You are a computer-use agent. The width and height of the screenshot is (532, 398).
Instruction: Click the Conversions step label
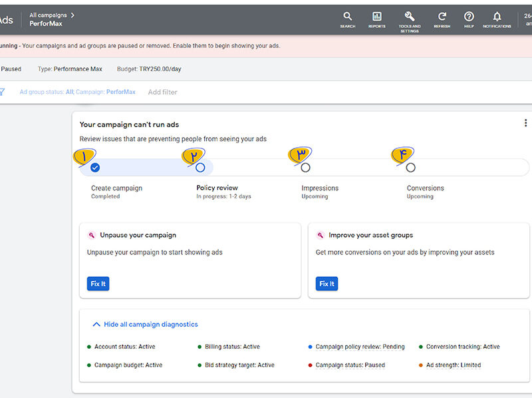[426, 188]
